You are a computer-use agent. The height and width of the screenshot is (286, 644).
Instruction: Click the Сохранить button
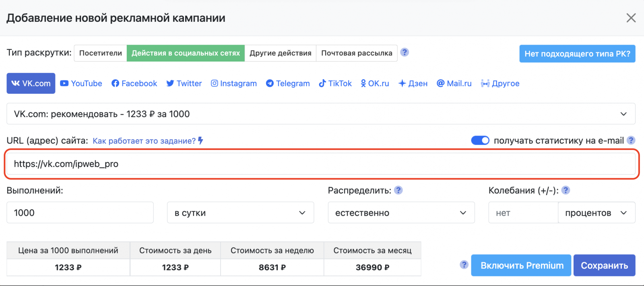tap(604, 265)
